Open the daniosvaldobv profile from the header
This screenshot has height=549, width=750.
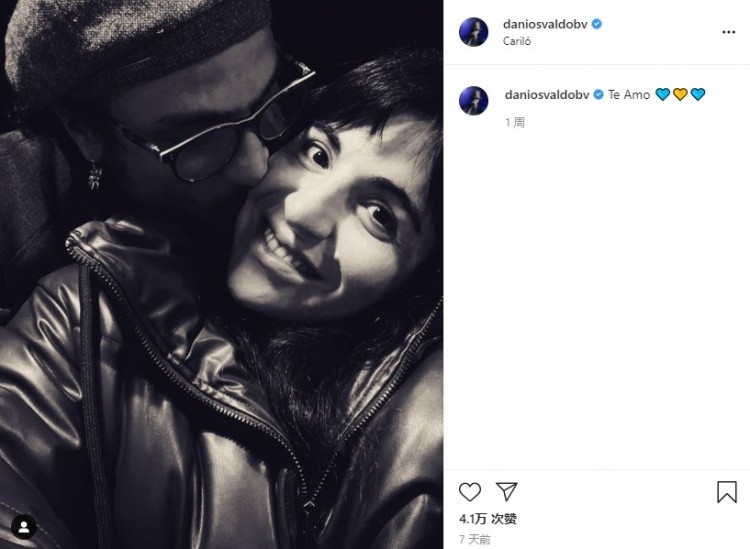[x=545, y=24]
